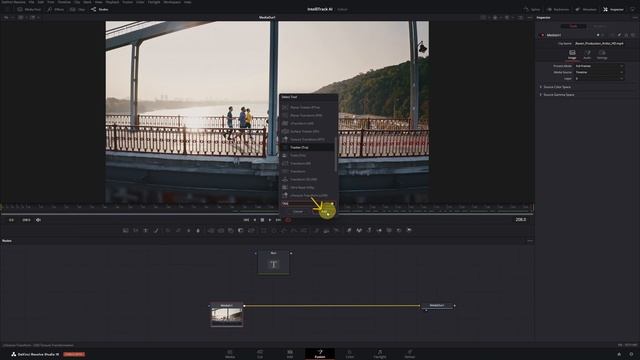
Task: Play the clip forward
Action: pos(270,220)
